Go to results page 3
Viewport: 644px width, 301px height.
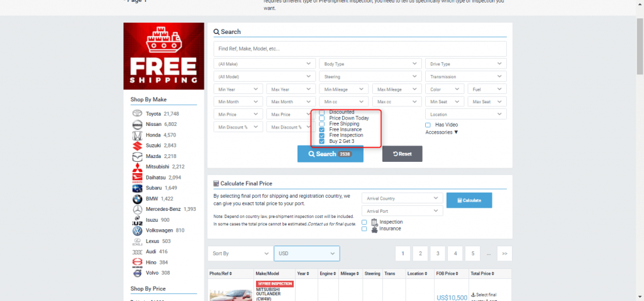(x=438, y=253)
